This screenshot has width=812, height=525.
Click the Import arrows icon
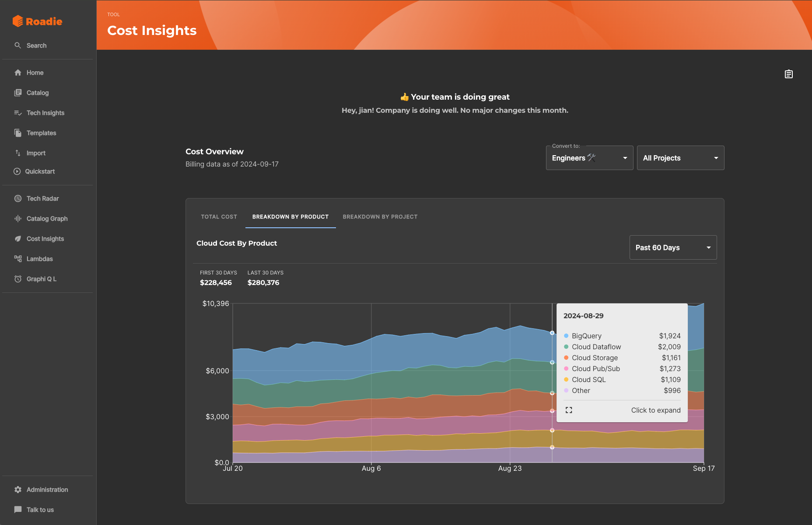click(18, 153)
